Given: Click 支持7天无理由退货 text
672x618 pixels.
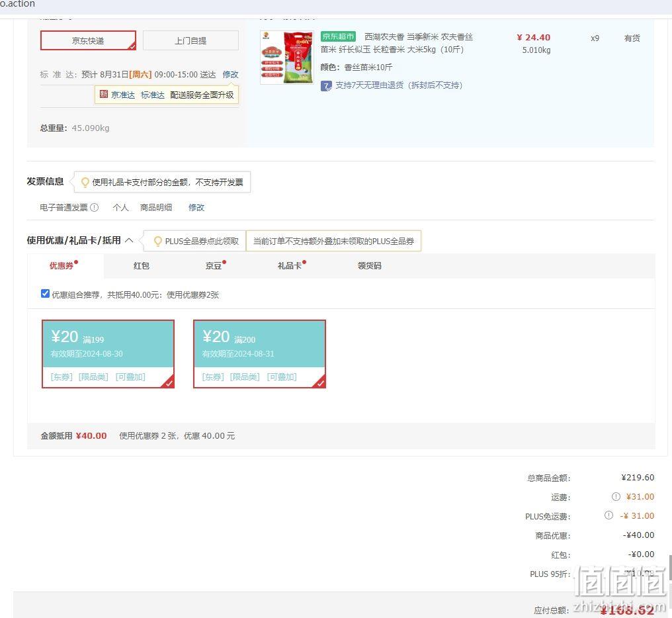Looking at the screenshot, I should (399, 85).
